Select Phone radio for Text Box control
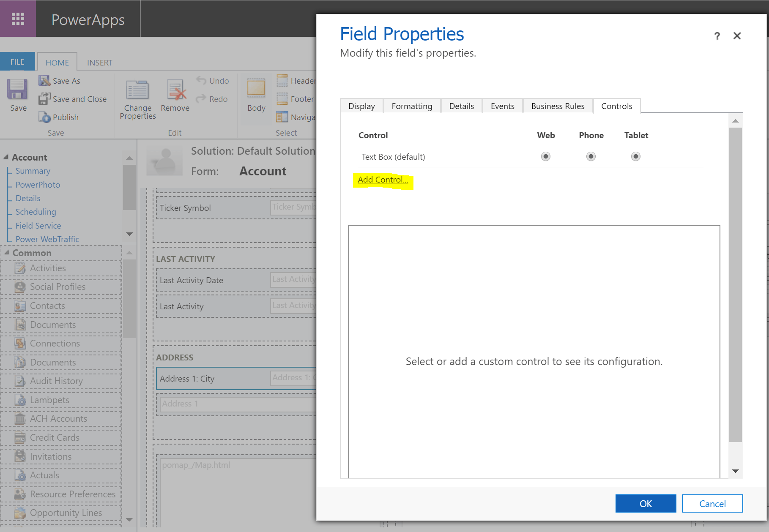Viewport: 769px width, 532px height. point(591,157)
